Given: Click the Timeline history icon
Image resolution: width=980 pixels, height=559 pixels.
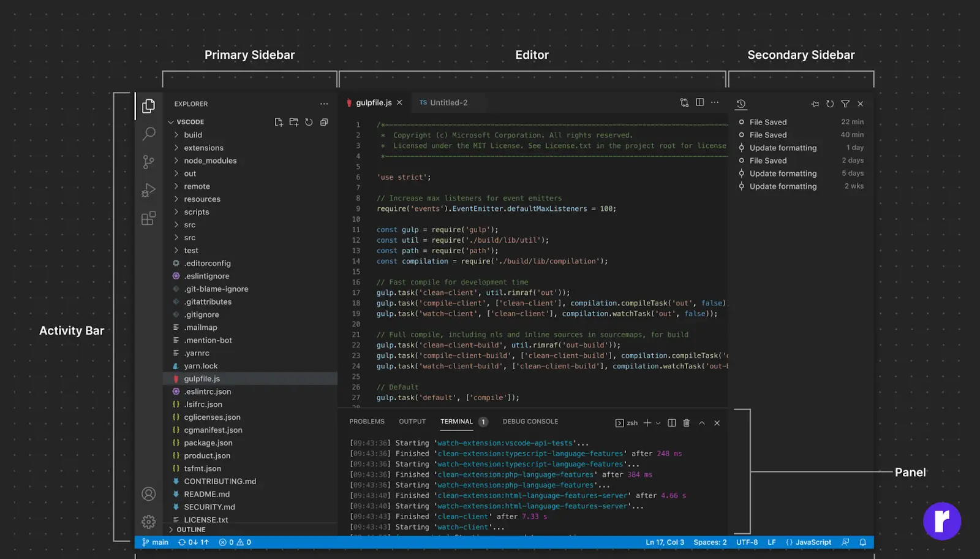Looking at the screenshot, I should click(x=741, y=104).
